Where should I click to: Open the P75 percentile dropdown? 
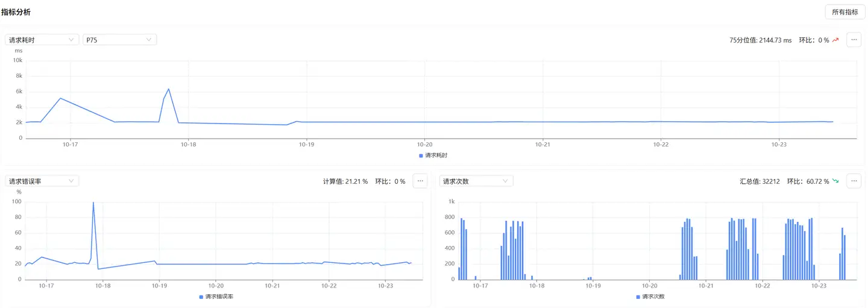tap(119, 40)
